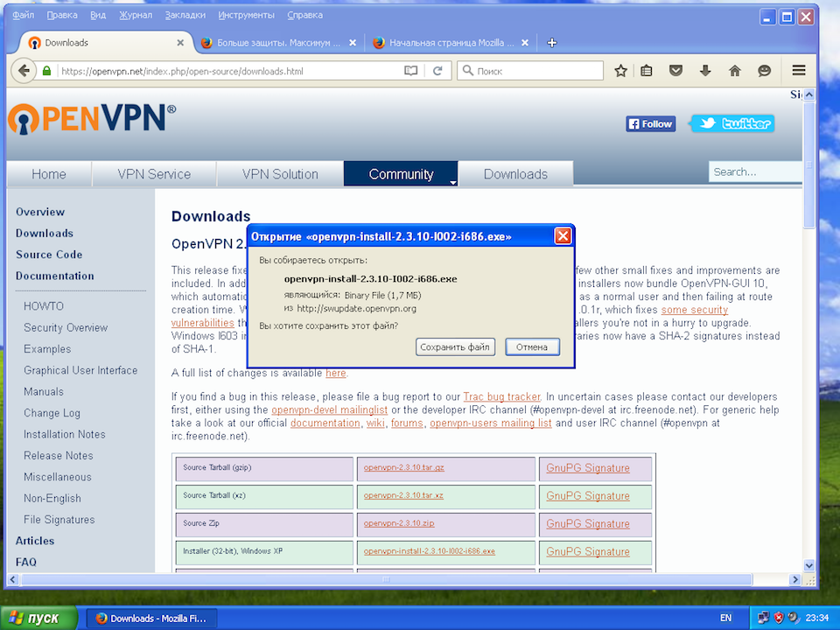Click the network connection tray icon
Image resolution: width=840 pixels, height=630 pixels.
point(763,618)
